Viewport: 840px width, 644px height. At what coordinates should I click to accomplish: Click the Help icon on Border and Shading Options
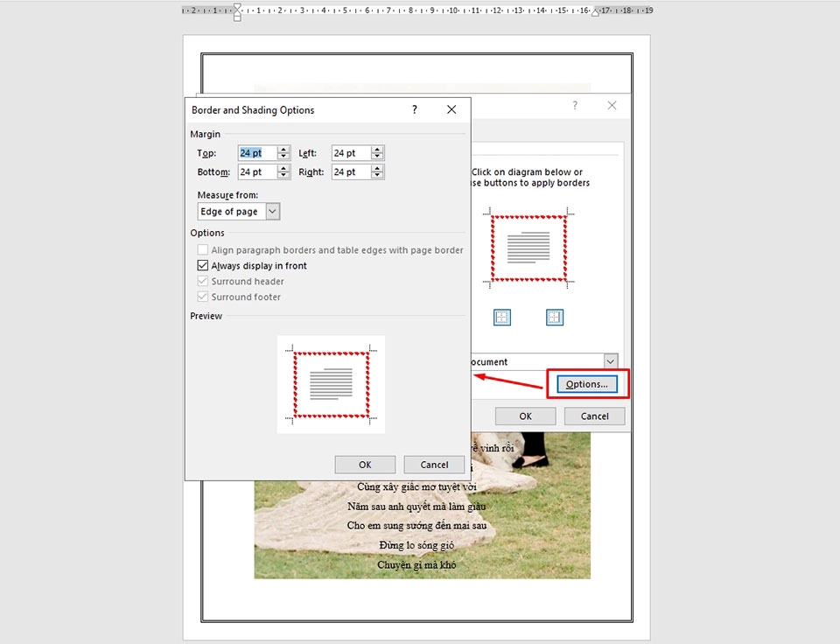414,109
